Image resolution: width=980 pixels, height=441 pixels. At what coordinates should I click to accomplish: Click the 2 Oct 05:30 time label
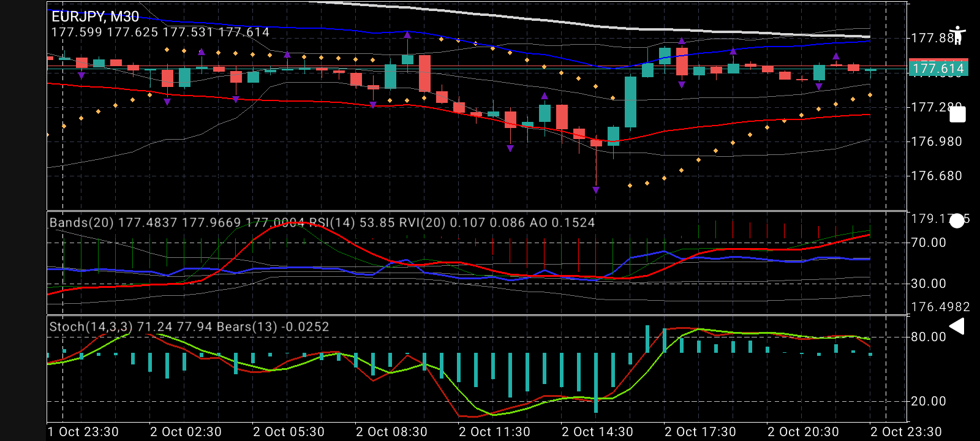[x=288, y=432]
